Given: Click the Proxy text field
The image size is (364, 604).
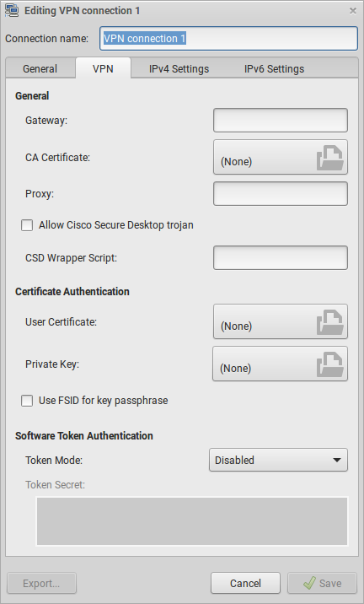Looking at the screenshot, I should click(x=281, y=193).
